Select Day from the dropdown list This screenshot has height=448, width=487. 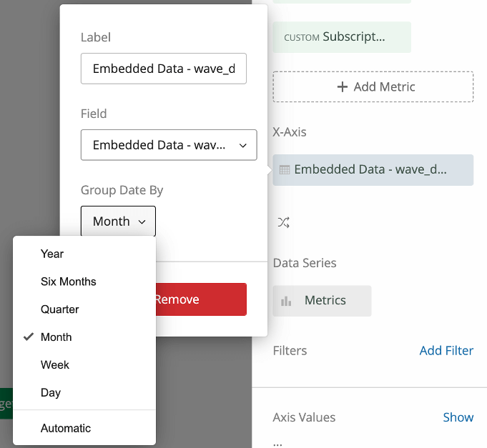coord(51,393)
